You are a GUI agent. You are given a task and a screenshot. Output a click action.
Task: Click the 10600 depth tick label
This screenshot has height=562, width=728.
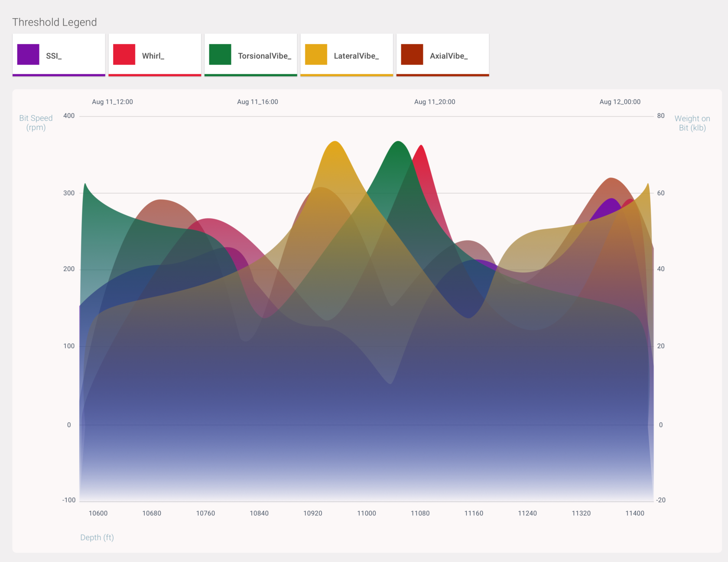(98, 513)
